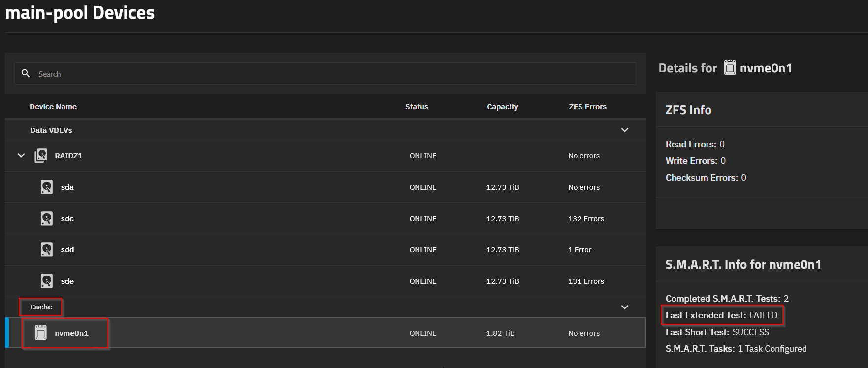The width and height of the screenshot is (868, 368).
Task: Click the search magnifier icon
Action: pyautogui.click(x=26, y=73)
